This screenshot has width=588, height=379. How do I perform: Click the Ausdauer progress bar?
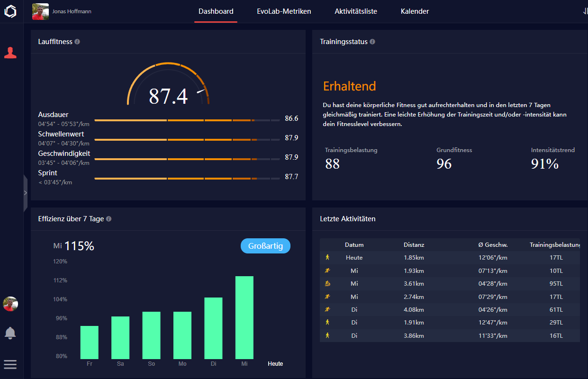[187, 120]
